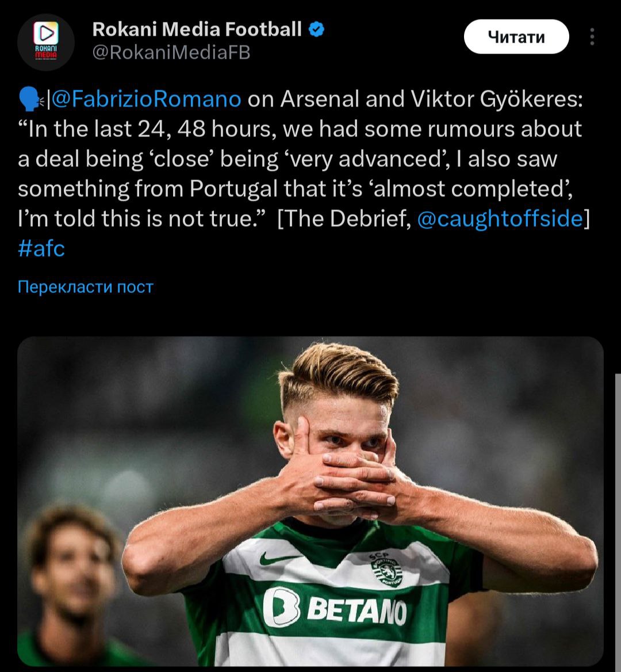Open the Rokani Media profile avatar
Screen dimensions: 621x672
(x=46, y=43)
